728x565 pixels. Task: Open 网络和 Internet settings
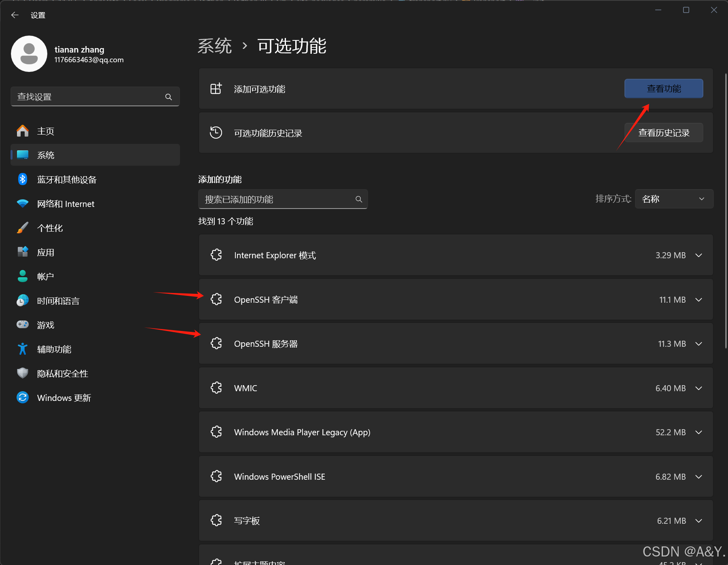click(x=66, y=204)
